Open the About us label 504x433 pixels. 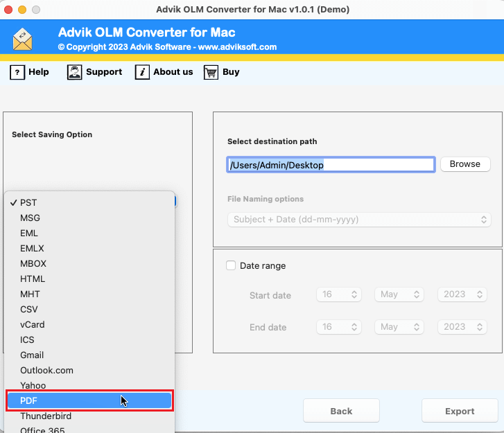click(x=173, y=71)
